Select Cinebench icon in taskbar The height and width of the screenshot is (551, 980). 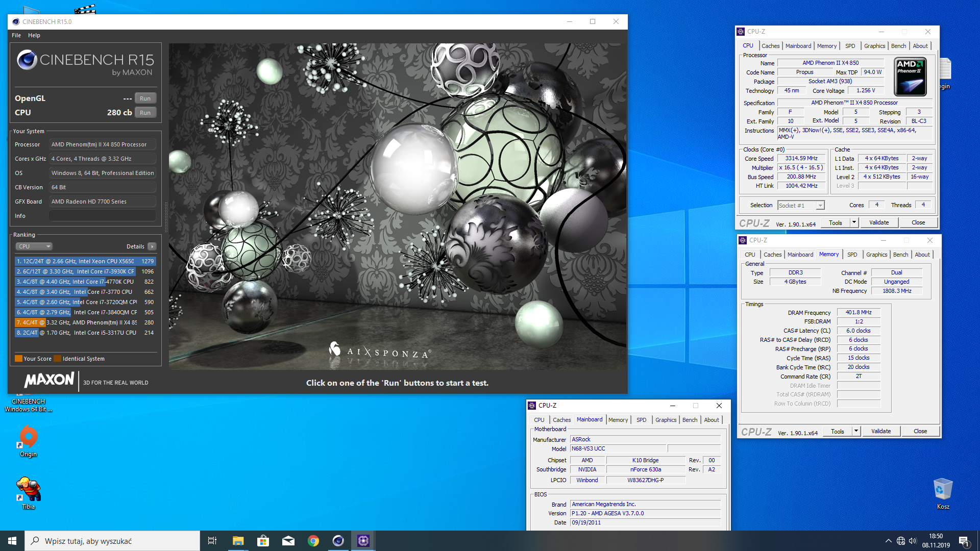click(338, 541)
